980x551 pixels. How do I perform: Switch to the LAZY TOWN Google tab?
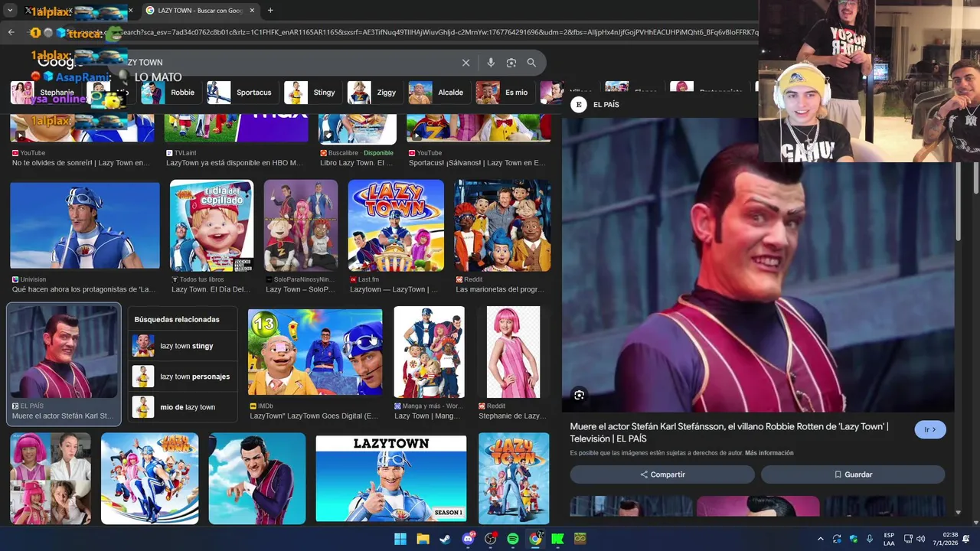200,11
